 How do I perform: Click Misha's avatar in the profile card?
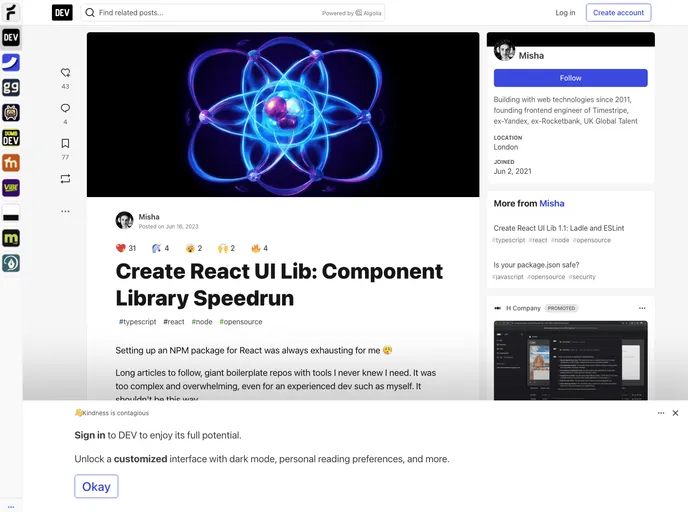[504, 50]
